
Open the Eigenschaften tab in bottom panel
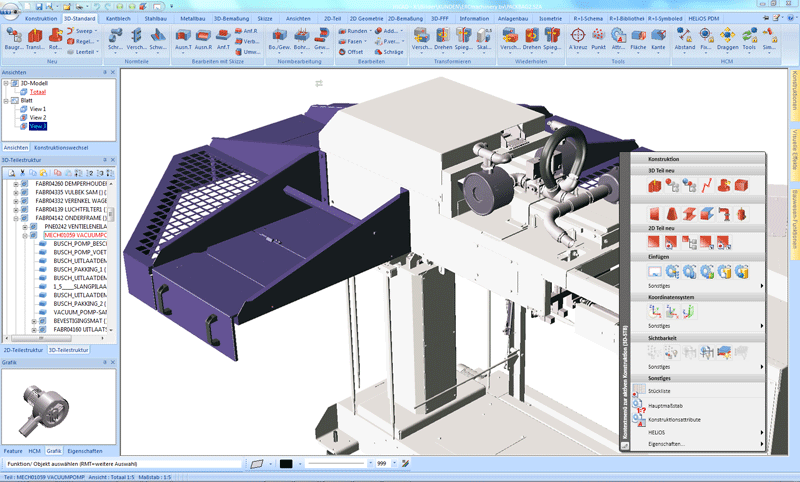pyautogui.click(x=85, y=451)
